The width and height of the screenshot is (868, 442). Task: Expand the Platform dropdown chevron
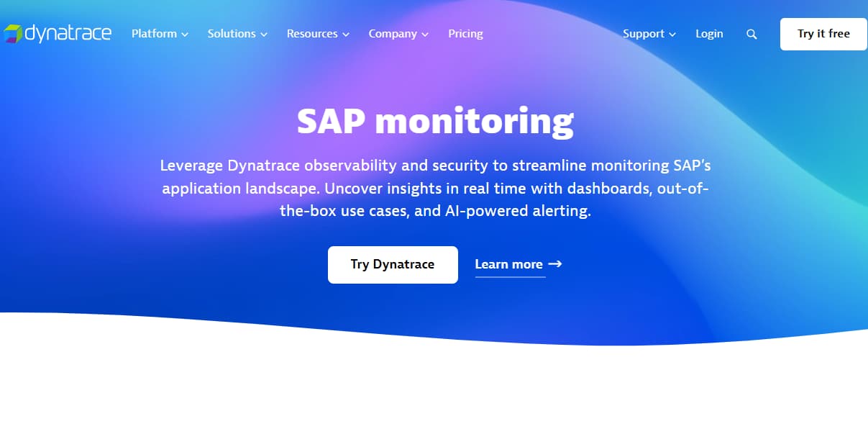(186, 34)
